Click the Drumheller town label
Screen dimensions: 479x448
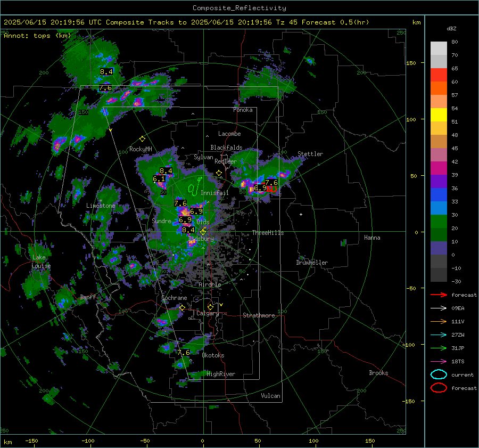tap(312, 263)
